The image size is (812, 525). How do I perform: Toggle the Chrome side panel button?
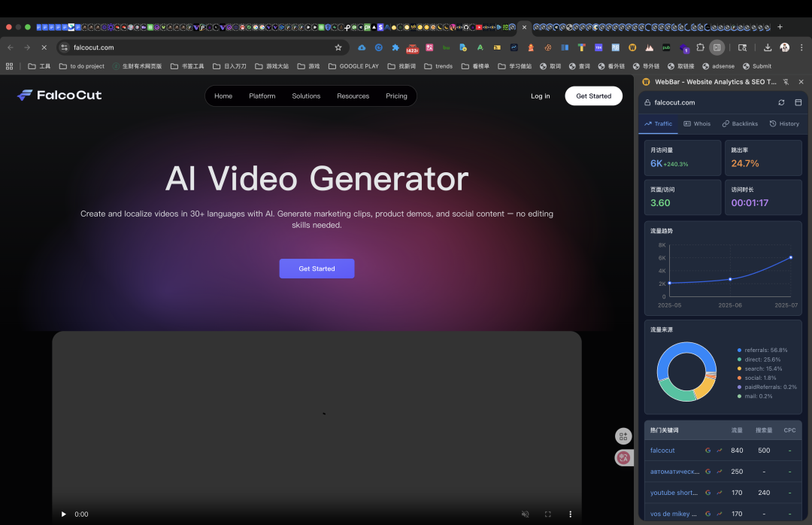717,47
